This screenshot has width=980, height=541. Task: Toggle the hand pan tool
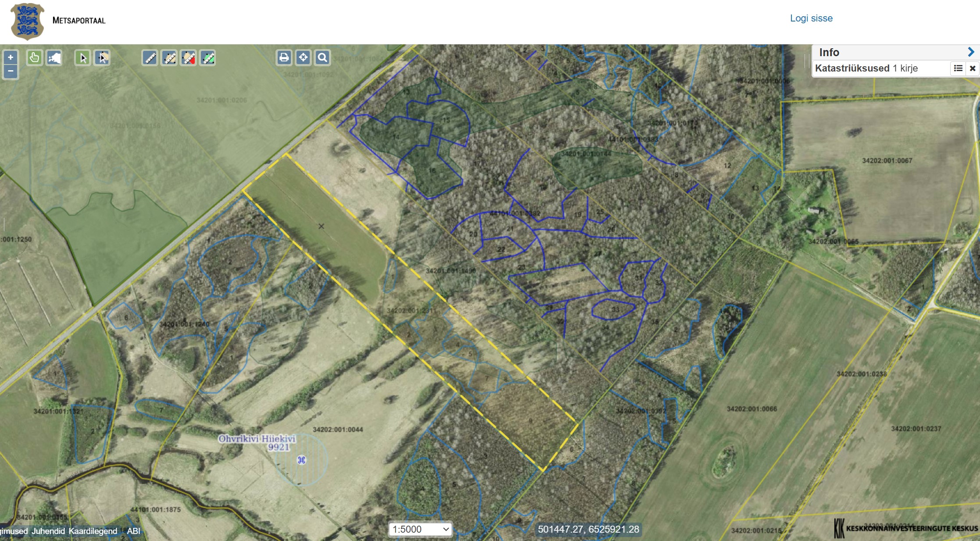[34, 57]
